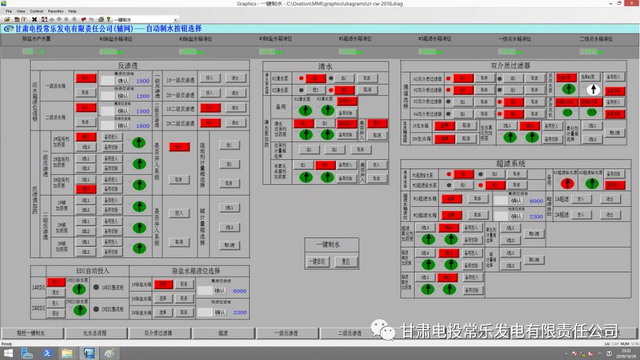Click the 2#EDI给水泵 green pump icon
Viewport: 640px width, 360px height.
coord(80,310)
